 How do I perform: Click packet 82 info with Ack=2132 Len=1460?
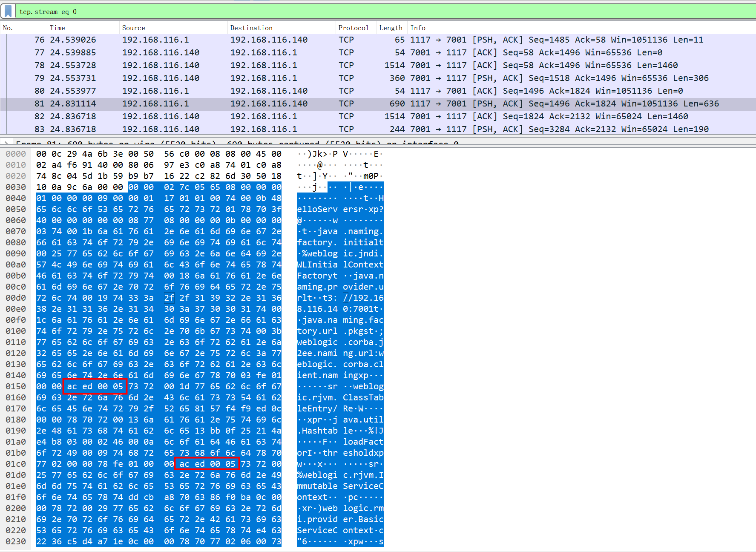(549, 116)
